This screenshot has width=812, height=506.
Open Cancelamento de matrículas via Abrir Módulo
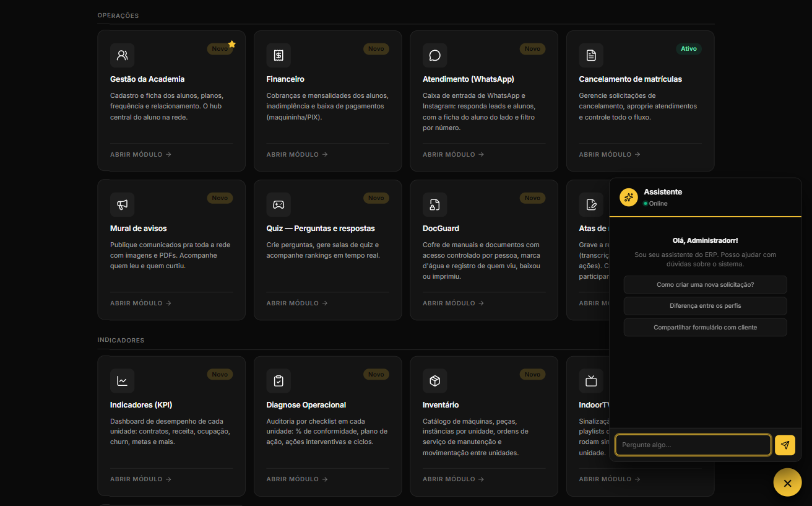click(x=610, y=155)
